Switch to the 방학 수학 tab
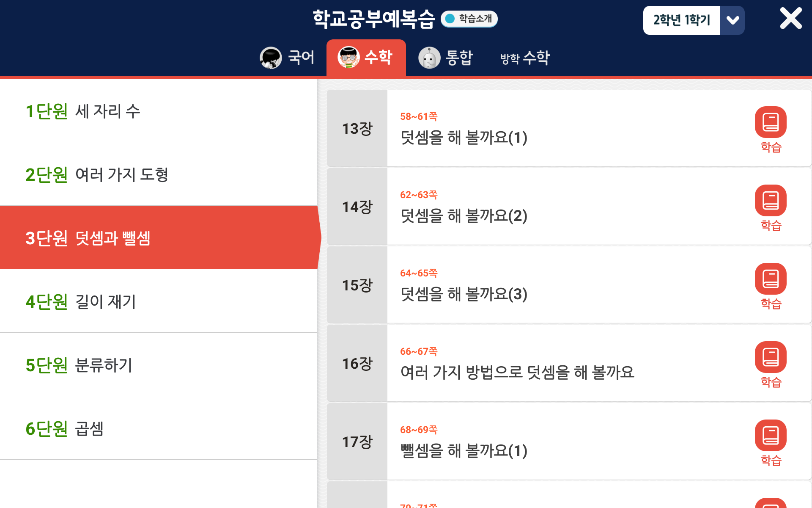This screenshot has height=508, width=812. point(525,58)
